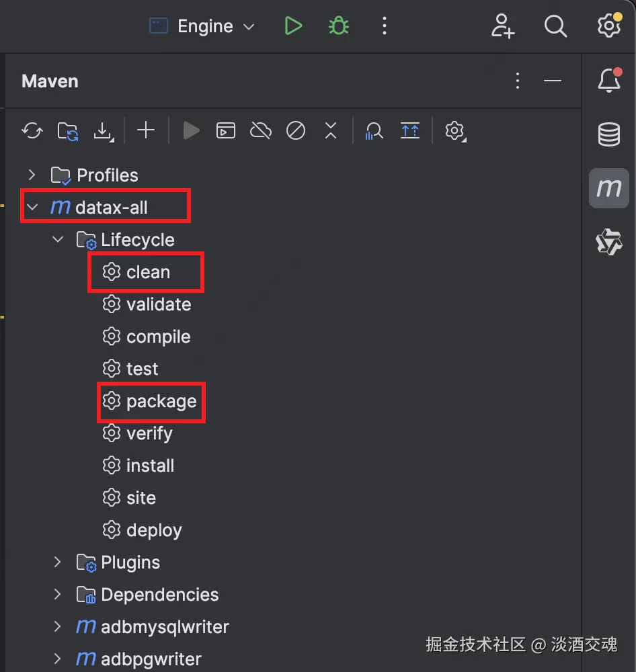
Task: Click the download sources and documentation icon
Action: pyautogui.click(x=104, y=131)
